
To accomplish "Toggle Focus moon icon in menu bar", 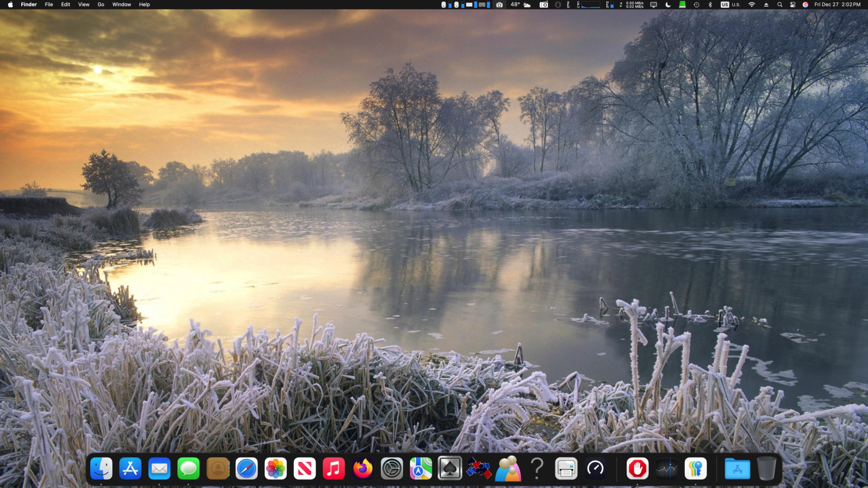I will pyautogui.click(x=668, y=5).
